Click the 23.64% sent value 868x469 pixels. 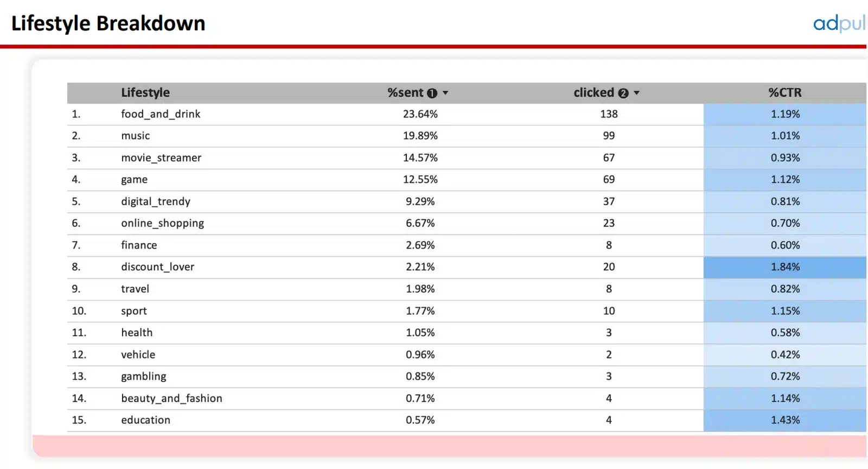(x=420, y=114)
